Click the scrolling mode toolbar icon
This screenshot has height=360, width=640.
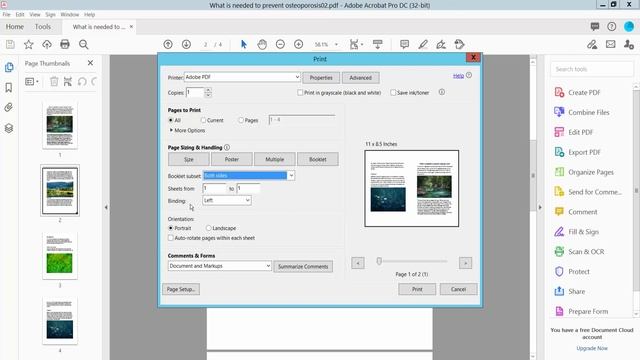(378, 44)
